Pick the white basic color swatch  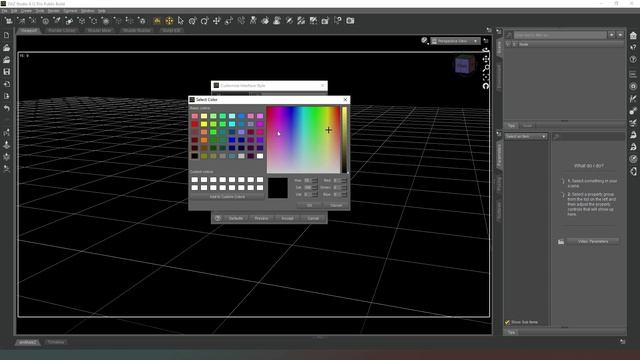click(x=260, y=156)
